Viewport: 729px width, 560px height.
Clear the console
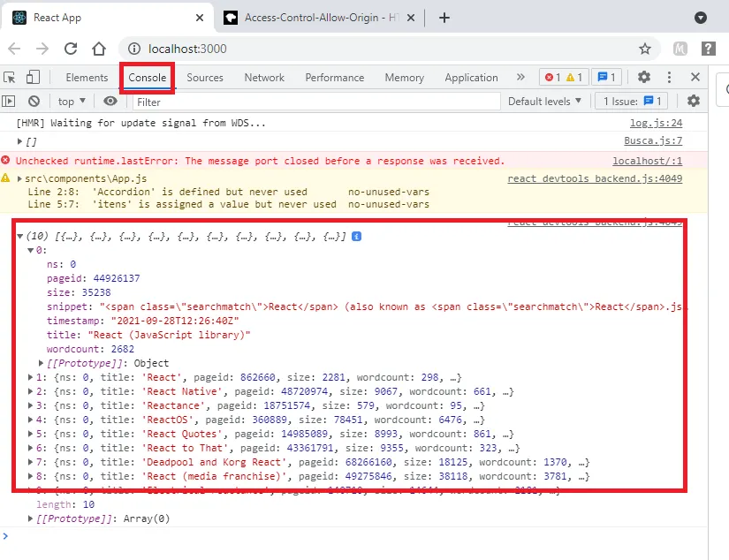pyautogui.click(x=34, y=102)
